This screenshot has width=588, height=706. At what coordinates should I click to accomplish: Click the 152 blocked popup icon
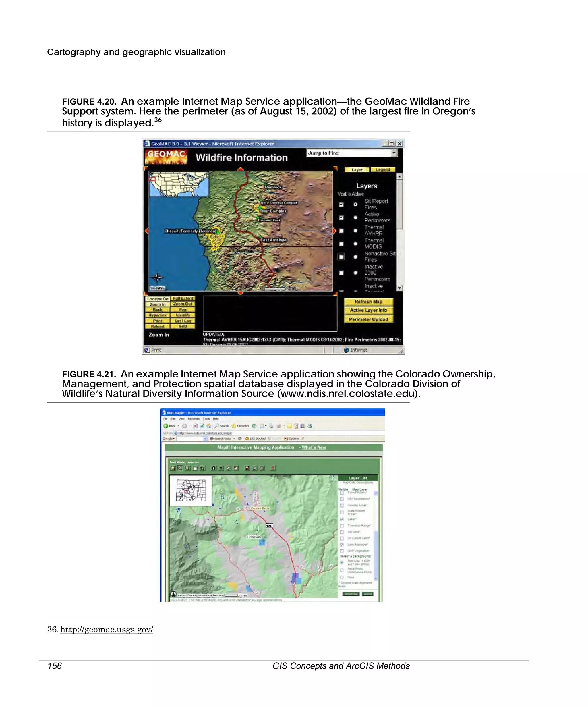[247, 439]
